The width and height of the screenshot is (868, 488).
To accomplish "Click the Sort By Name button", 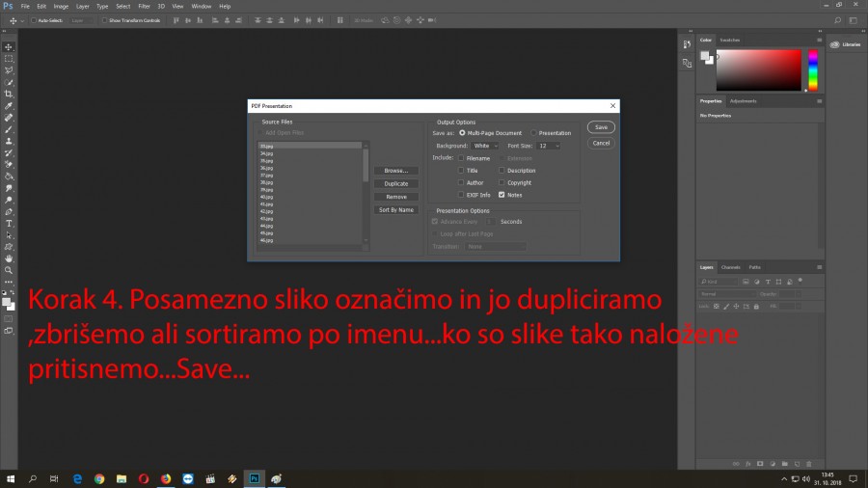I will coord(395,209).
